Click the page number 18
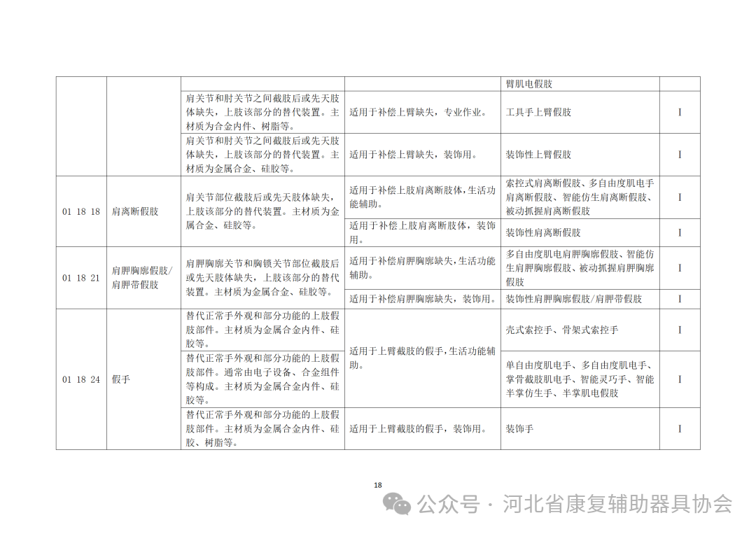Screen dimensions: 756x534 click(378, 484)
